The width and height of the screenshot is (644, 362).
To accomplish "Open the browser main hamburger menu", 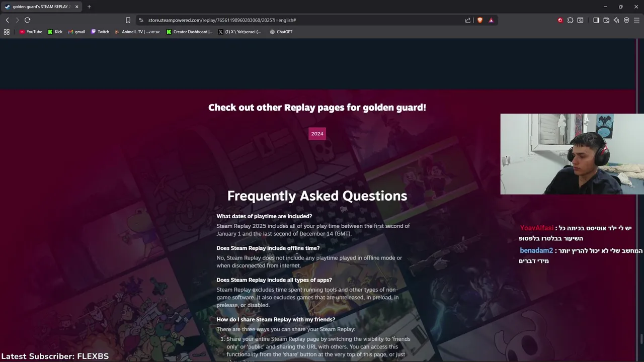I will coord(636,20).
